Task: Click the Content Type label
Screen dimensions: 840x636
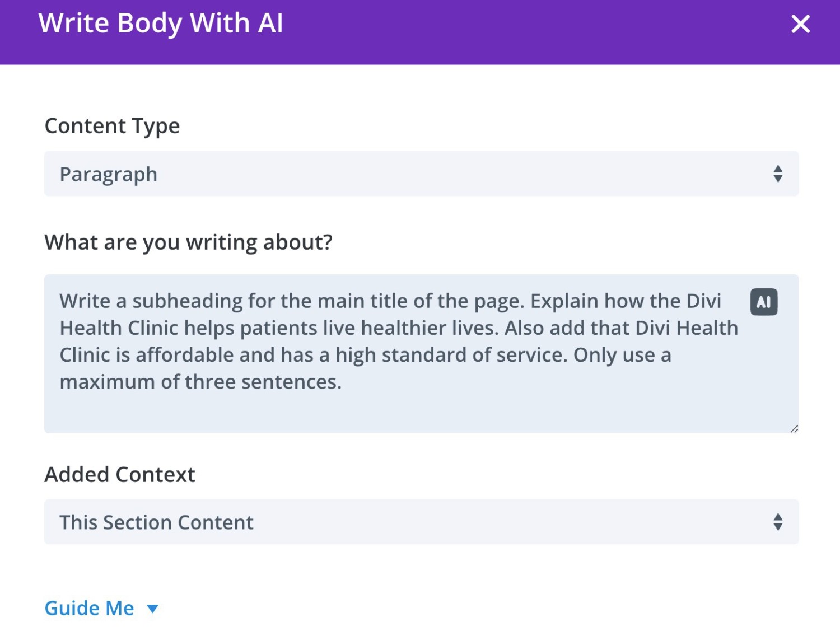Action: [112, 127]
